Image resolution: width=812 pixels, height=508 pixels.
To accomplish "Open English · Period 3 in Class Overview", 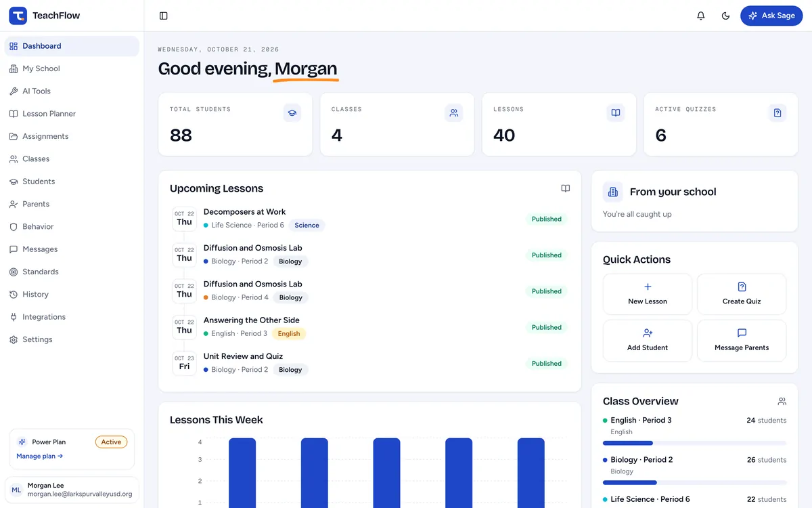I will pyautogui.click(x=641, y=421).
